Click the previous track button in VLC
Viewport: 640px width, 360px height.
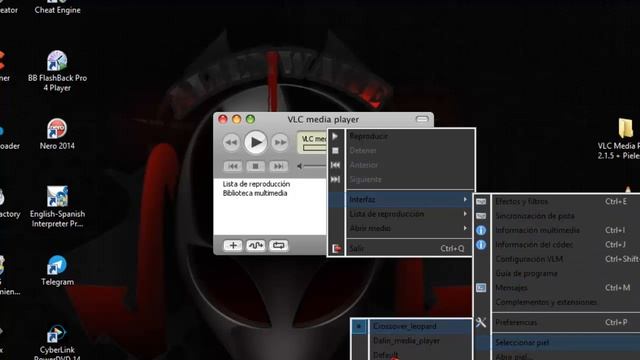[x=233, y=166]
